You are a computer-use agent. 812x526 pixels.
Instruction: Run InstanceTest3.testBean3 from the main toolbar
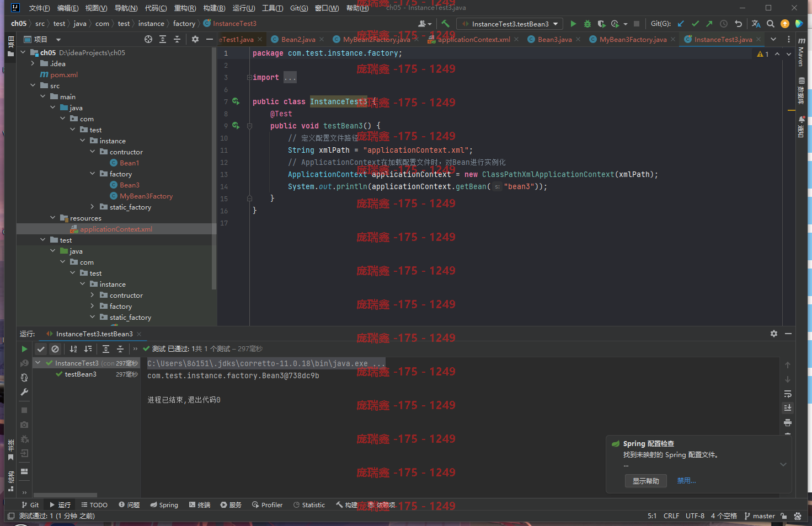[573, 24]
